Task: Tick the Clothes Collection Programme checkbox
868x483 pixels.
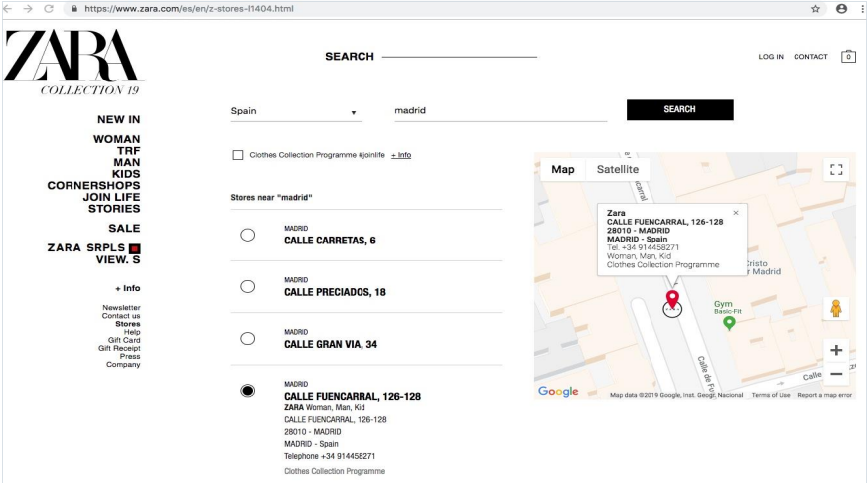Action: coord(238,155)
